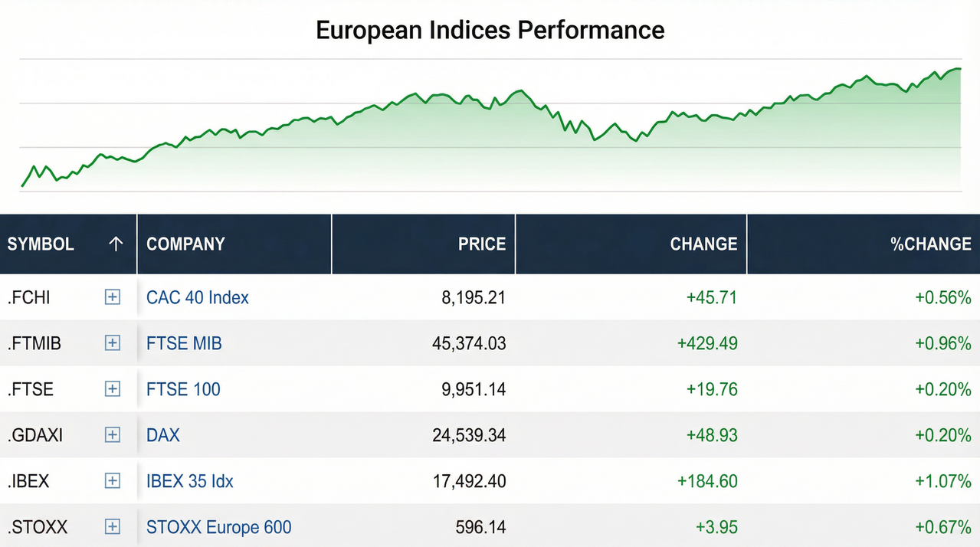Expand the .FCHI row plus icon
980x547 pixels.
click(x=113, y=297)
